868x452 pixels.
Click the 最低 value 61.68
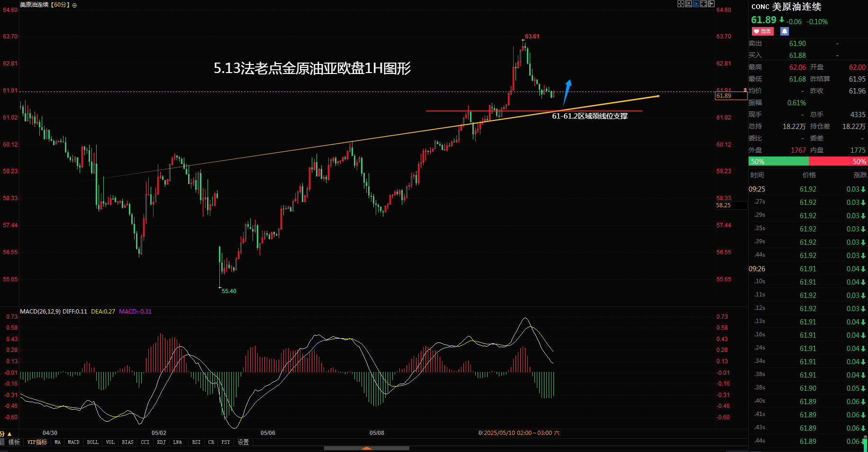click(x=797, y=79)
